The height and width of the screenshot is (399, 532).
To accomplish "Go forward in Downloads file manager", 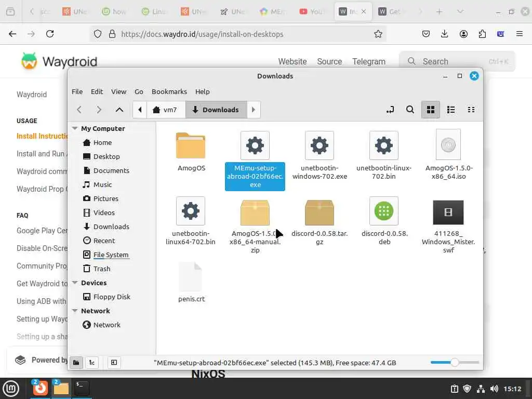I will [x=99, y=110].
